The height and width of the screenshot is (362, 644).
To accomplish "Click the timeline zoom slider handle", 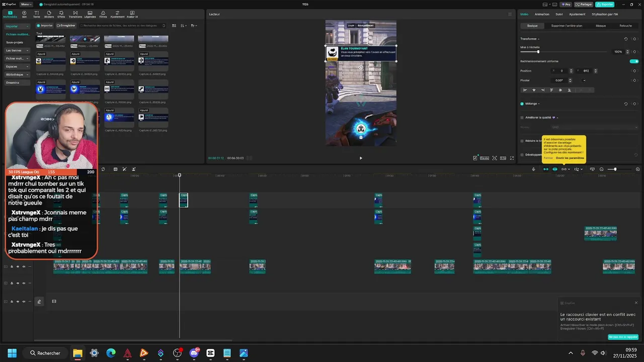I will [x=615, y=169].
